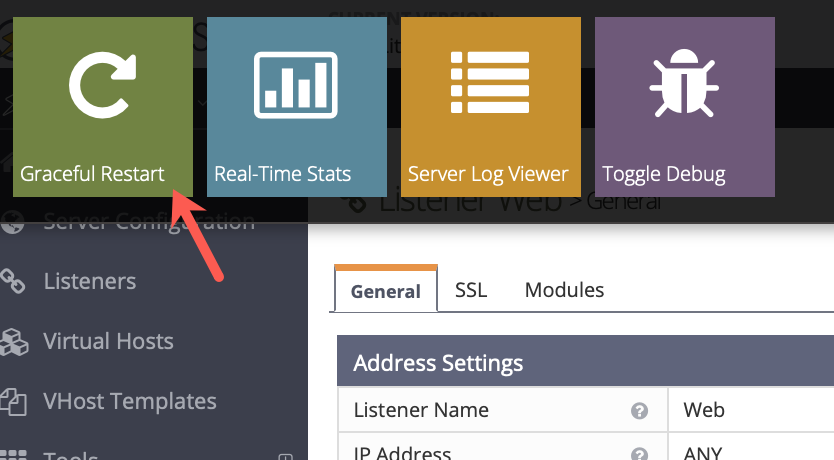The height and width of the screenshot is (460, 834).
Task: Click the Graceful Restart circular arrow icon
Action: point(103,82)
